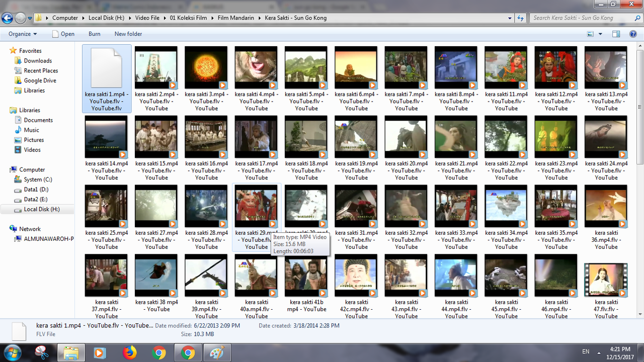Select kera sakti 1.mp4 blank file icon
644x362 pixels.
pyautogui.click(x=106, y=68)
